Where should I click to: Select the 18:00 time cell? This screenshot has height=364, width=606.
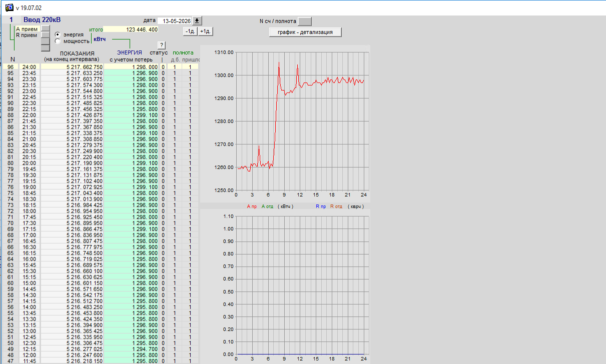30,210
